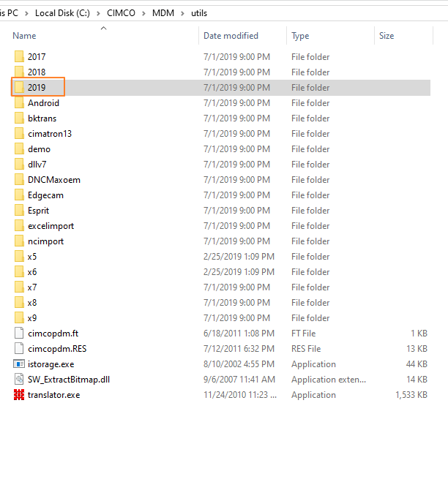The width and height of the screenshot is (448, 482).
Task: Click the ncimport folder icon
Action: 19,241
